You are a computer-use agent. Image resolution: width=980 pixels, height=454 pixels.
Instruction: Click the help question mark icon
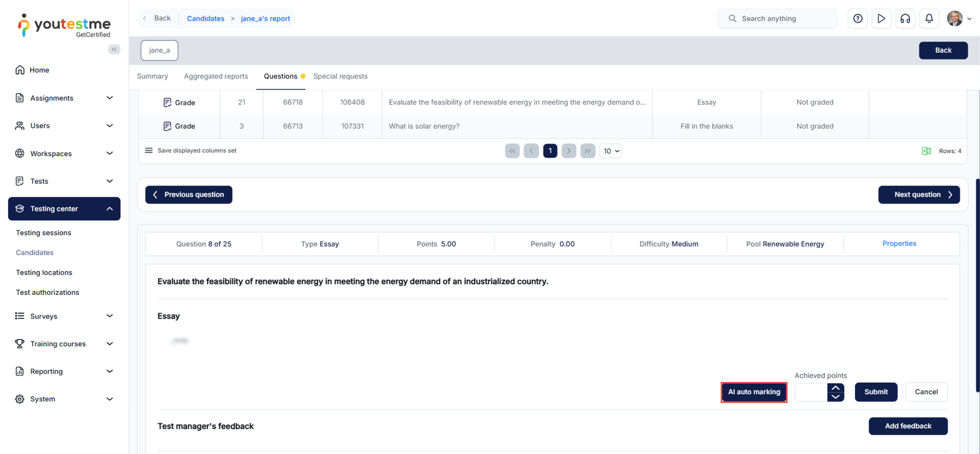858,18
